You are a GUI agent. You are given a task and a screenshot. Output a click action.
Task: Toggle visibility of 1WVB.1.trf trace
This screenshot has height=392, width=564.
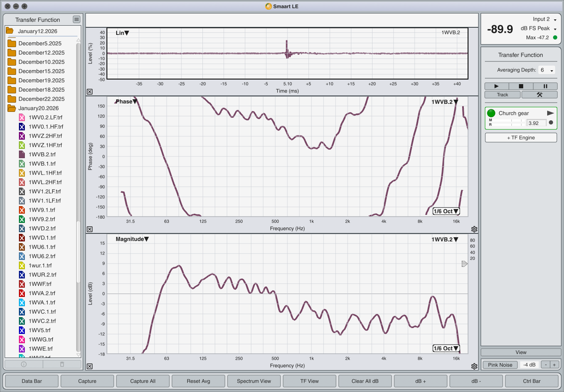tap(22, 164)
